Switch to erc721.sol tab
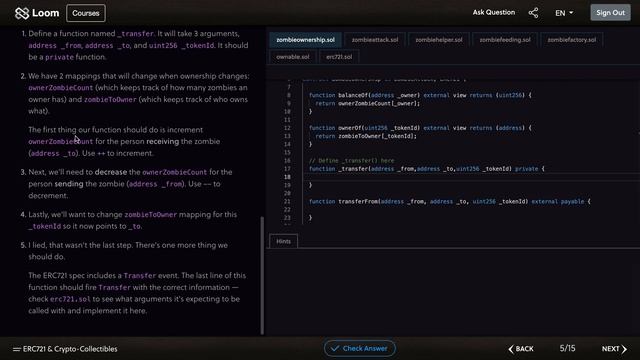 pyautogui.click(x=339, y=57)
